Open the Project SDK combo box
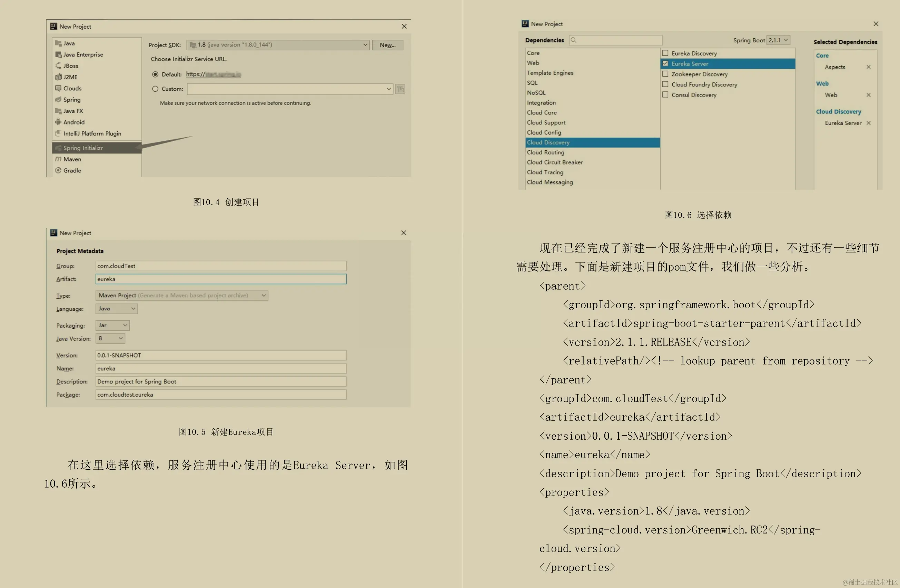Viewport: 900px width, 588px height. coord(278,44)
